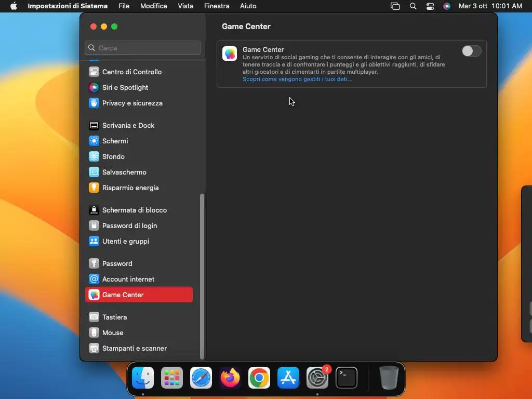Open the Account internet at-sign icon

point(94,279)
